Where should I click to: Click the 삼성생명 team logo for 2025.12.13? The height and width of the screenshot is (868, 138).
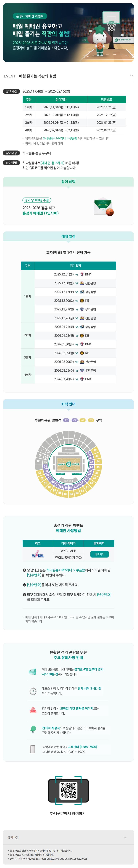tap(82, 292)
